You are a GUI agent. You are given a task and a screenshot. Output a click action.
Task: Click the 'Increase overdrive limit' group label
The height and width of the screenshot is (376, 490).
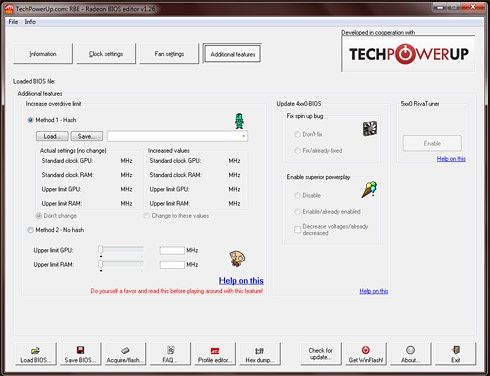[x=53, y=104]
